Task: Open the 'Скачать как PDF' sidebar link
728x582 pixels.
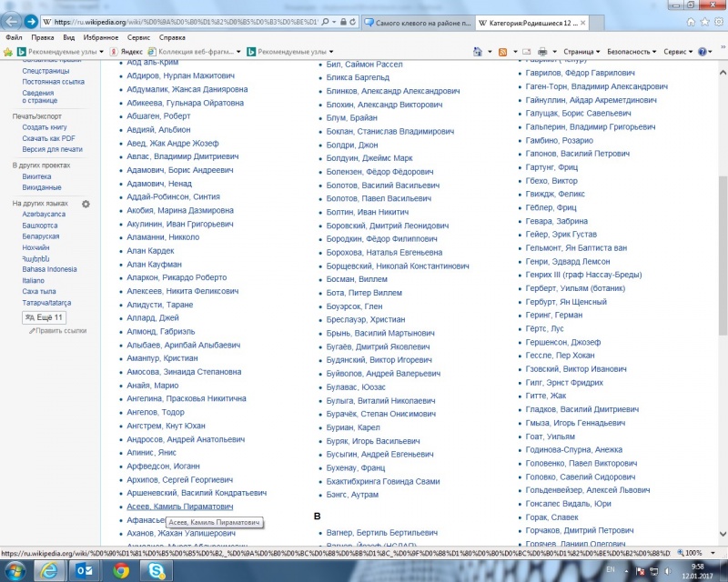Action: point(49,138)
